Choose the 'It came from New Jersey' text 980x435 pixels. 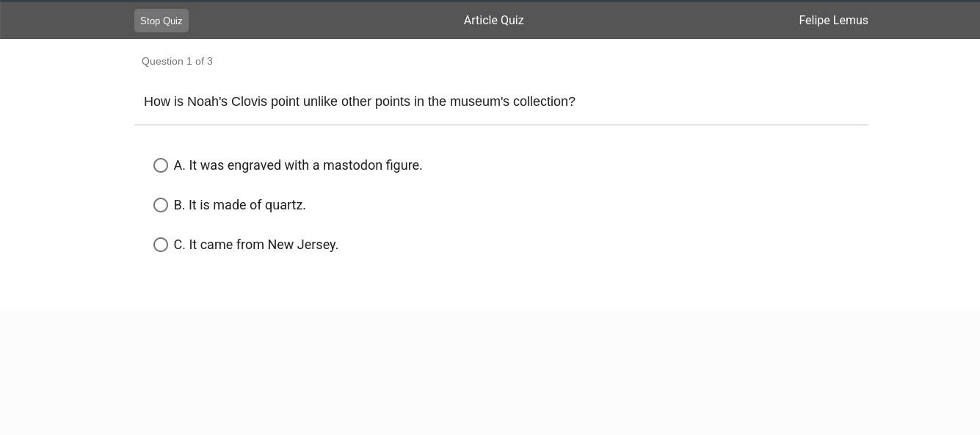[263, 245]
